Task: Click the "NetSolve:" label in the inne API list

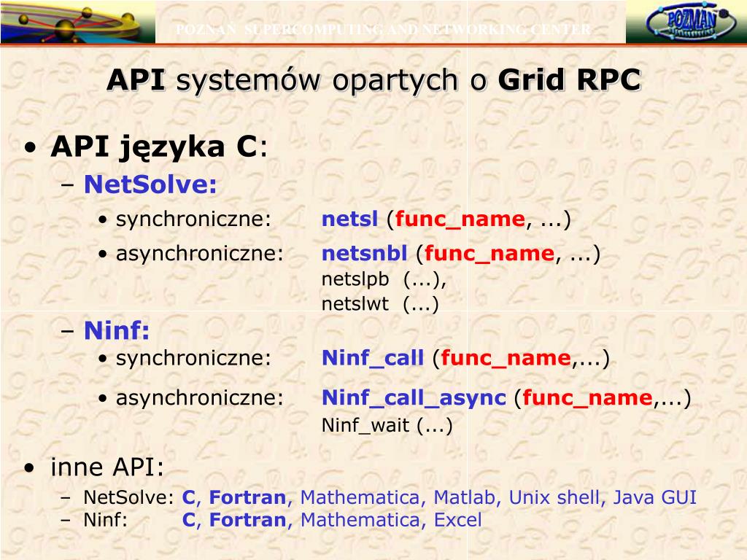Action: (128, 497)
